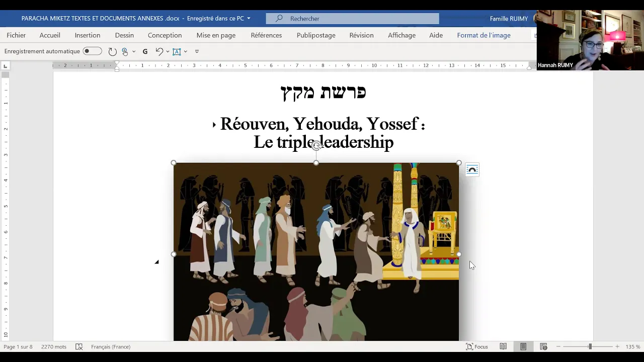Switch to the Révision tab
Screen dimensions: 644x362
click(361, 35)
